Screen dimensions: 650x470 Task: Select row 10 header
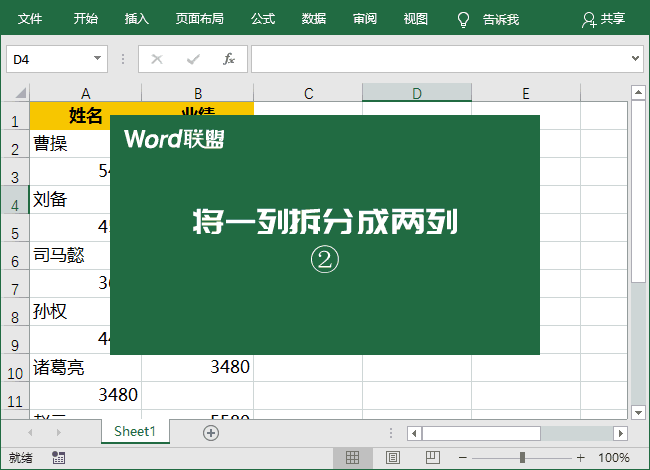[x=15, y=368]
